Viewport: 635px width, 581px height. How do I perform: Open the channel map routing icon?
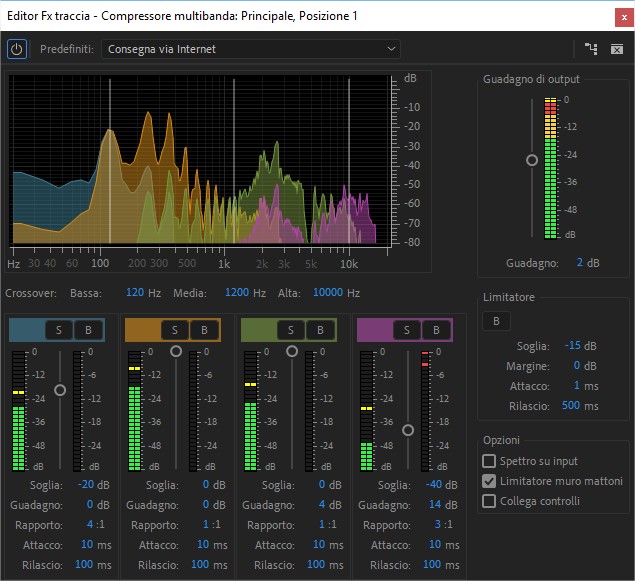[592, 48]
